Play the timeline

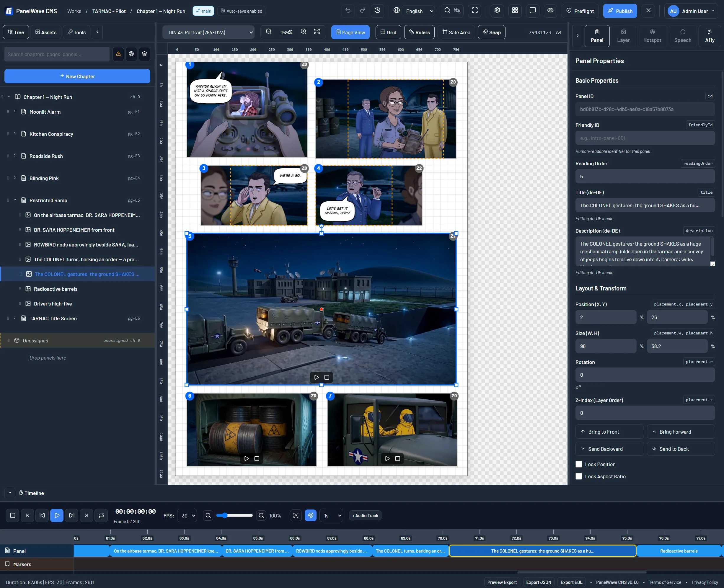[x=57, y=515]
